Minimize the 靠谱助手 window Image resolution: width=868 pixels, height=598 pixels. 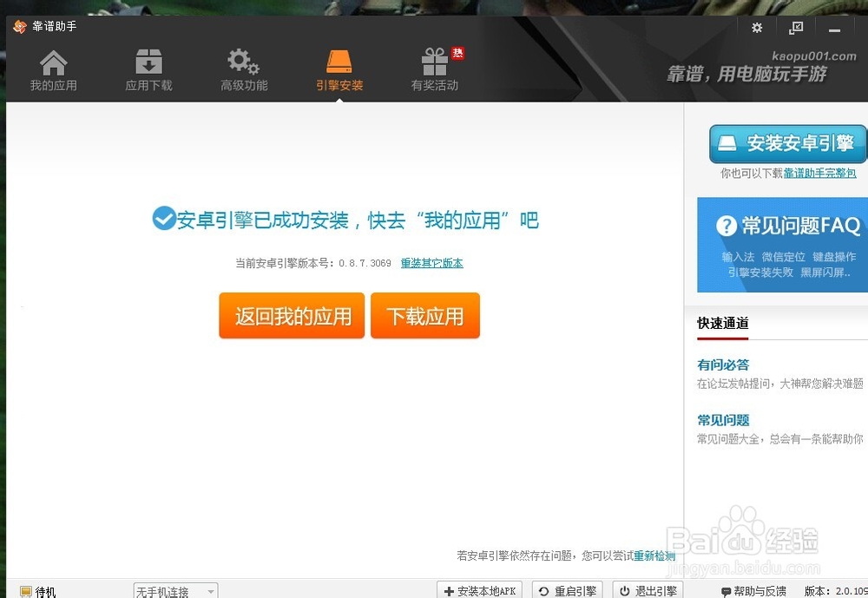pos(835,30)
